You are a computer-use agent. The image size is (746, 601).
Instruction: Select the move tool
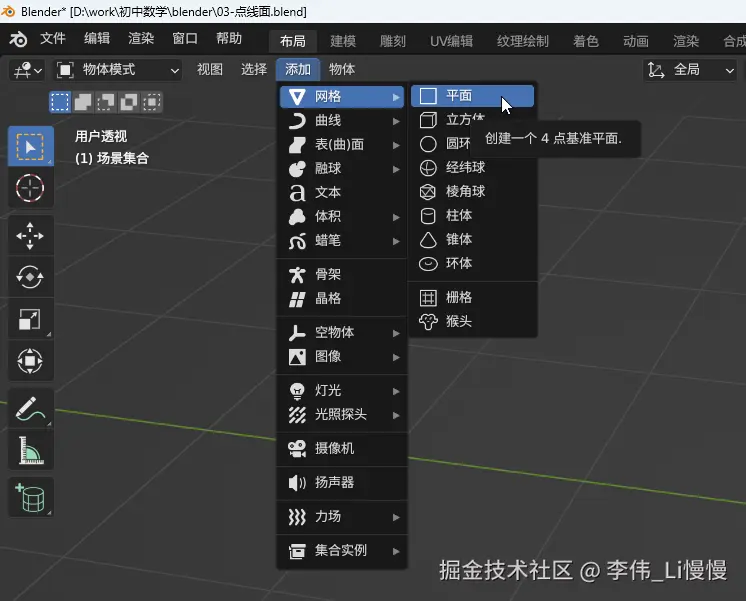pyautogui.click(x=30, y=236)
